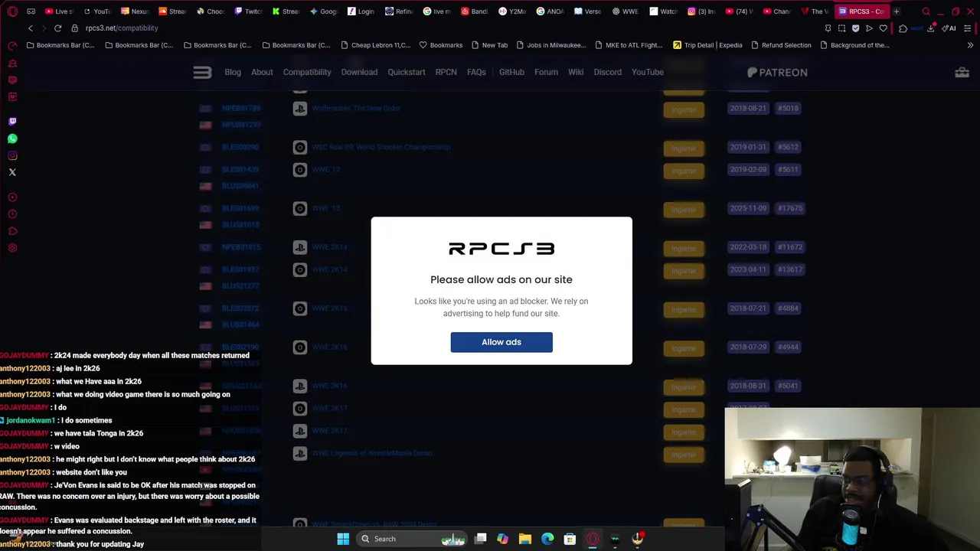Open Microsoft Store from the taskbar
Viewport: 980px width, 551px height.
coord(570,539)
